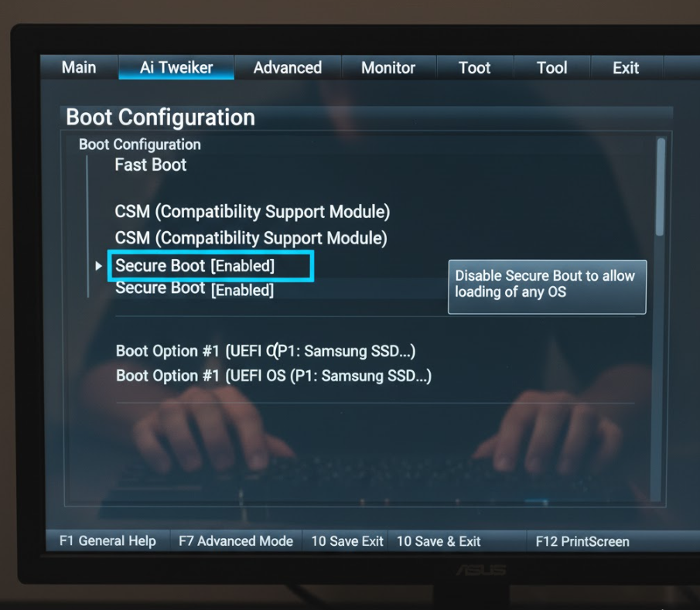700x610 pixels.
Task: Click the arrow marker beside Secure Boot
Action: tap(98, 266)
